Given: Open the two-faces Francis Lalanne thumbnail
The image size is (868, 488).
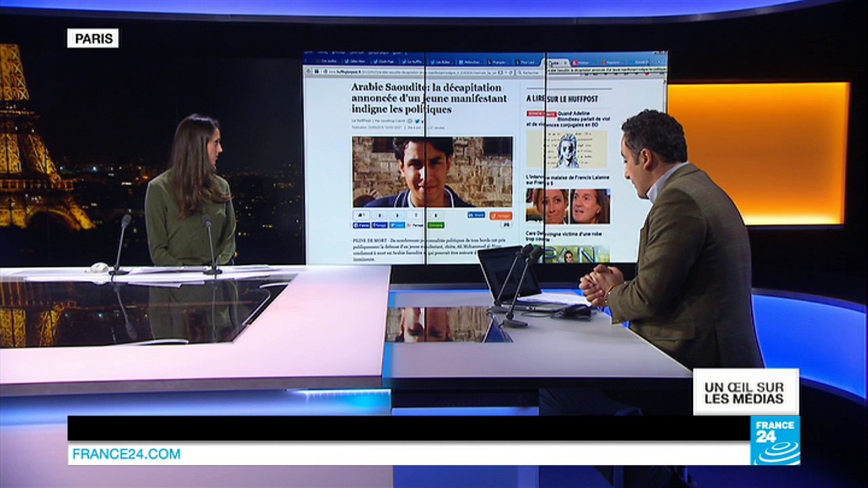Looking at the screenshot, I should click(x=568, y=206).
